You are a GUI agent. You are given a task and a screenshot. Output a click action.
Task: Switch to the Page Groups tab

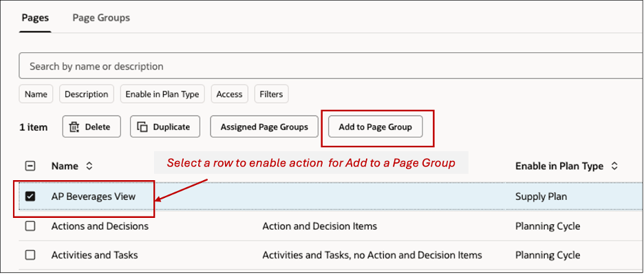[101, 18]
